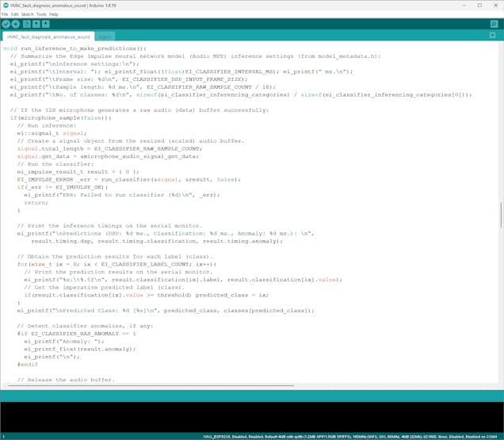Screen dimensions: 504x440
Task: Click the black console output area
Action: pos(252,417)
